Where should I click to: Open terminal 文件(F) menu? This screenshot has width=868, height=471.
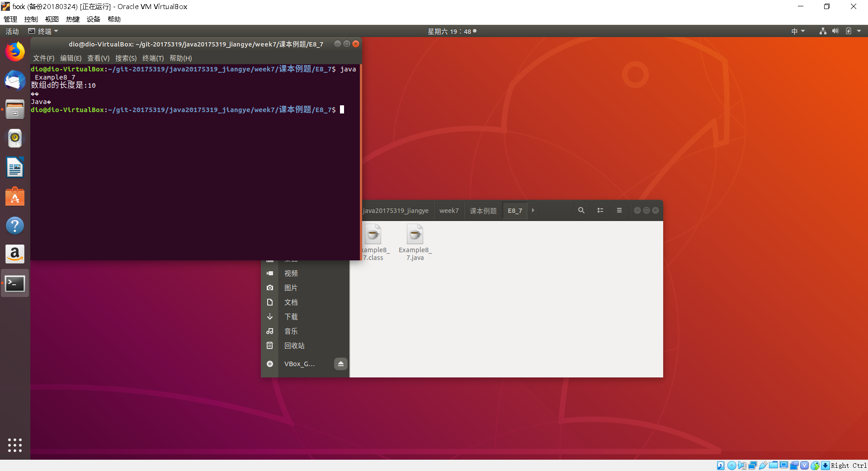coord(44,58)
